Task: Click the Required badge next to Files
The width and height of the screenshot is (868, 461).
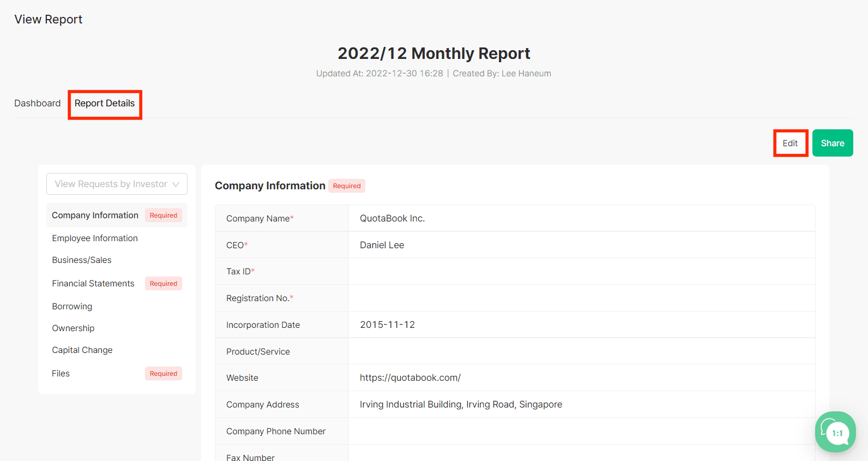Action: (x=164, y=374)
